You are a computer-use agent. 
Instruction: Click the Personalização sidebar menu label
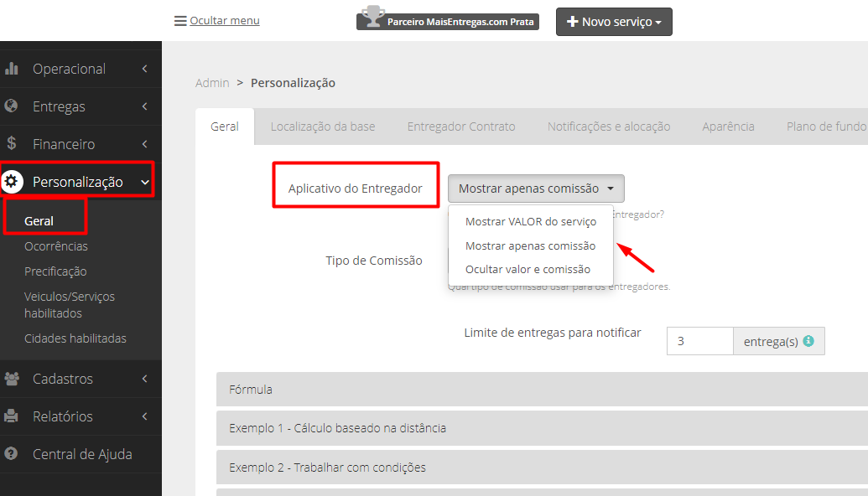[77, 182]
